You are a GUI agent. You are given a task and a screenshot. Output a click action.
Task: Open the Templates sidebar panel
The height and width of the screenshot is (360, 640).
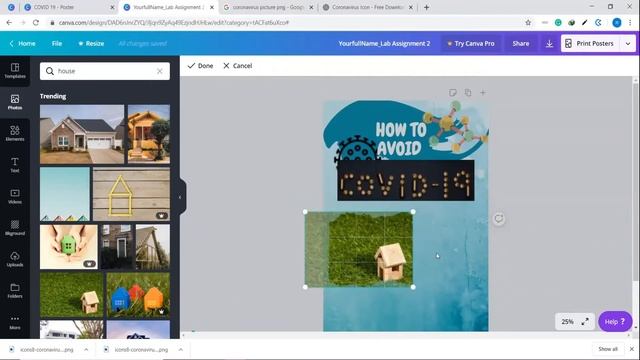pos(15,71)
